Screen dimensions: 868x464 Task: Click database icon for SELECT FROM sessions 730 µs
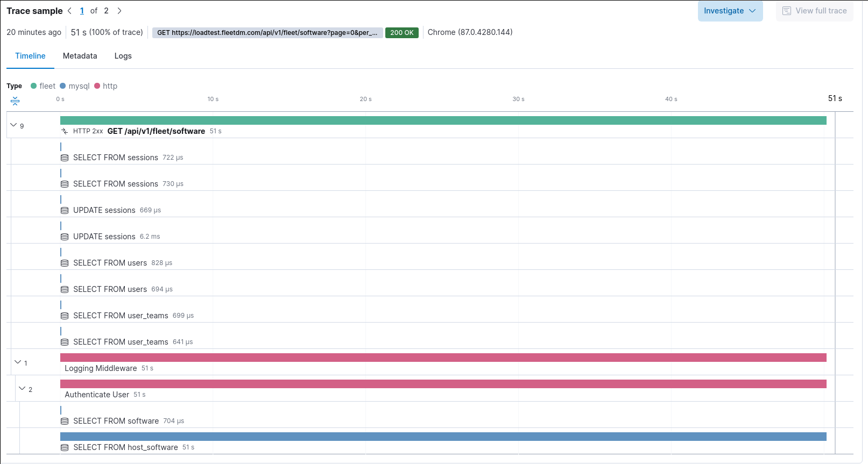[x=65, y=184]
